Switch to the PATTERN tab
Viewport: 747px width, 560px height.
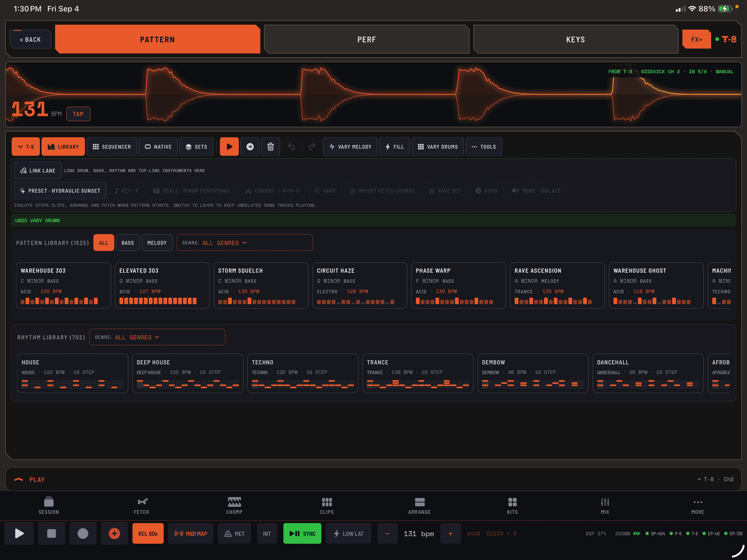pos(157,39)
